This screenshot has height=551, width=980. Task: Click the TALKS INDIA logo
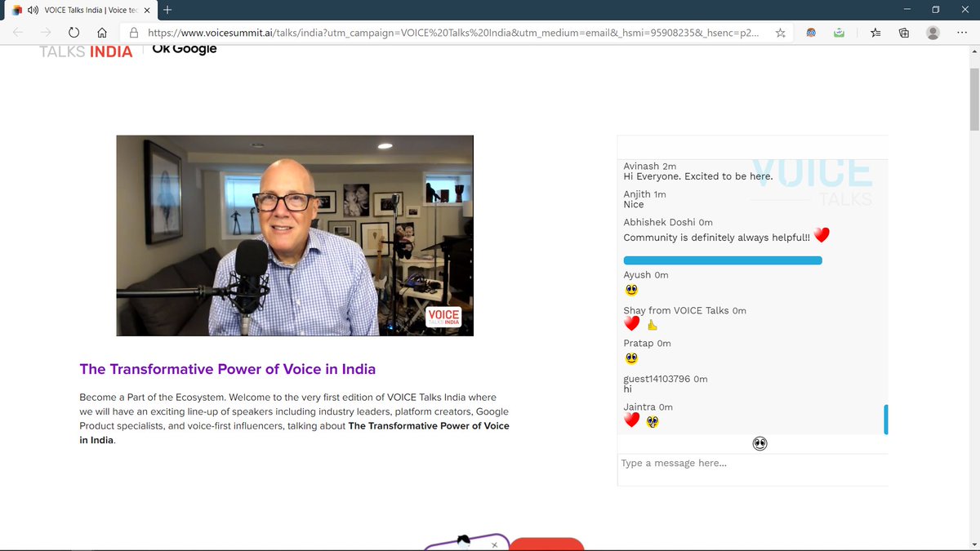point(86,51)
